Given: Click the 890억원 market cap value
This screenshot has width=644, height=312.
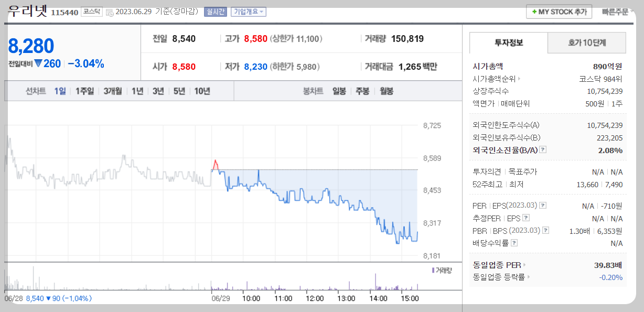Looking at the screenshot, I should click(608, 66).
